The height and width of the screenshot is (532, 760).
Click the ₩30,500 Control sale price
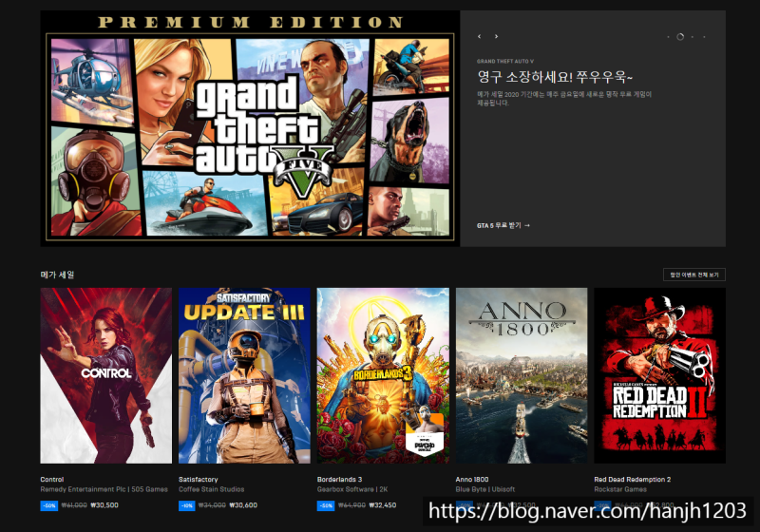[104, 504]
